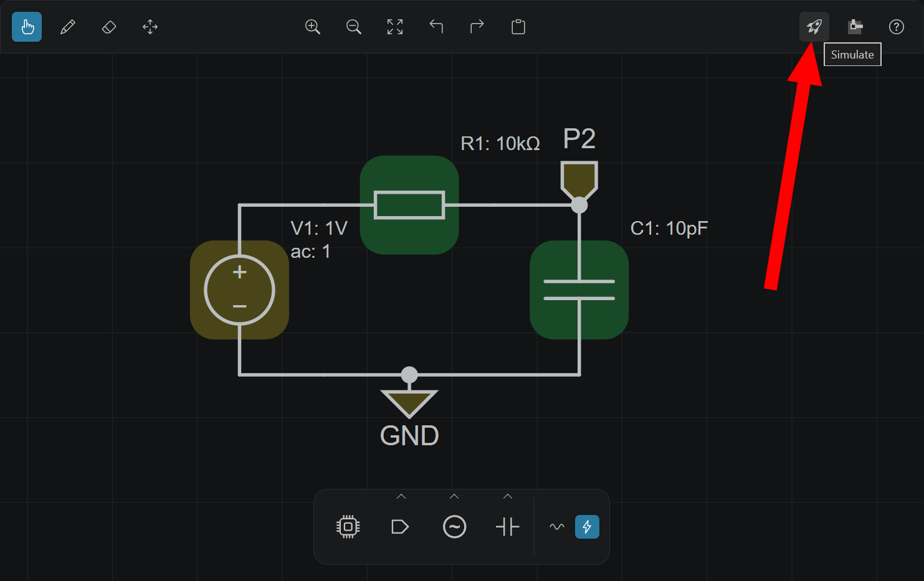
Task: Select the GND ground symbol
Action: [409, 403]
